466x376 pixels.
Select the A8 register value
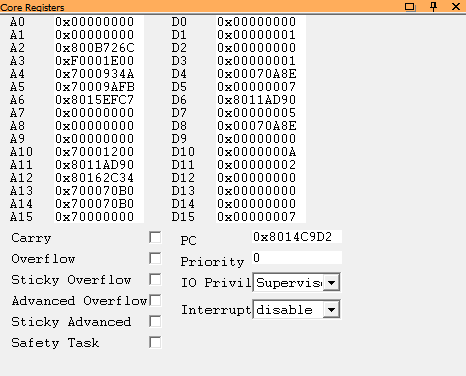point(99,126)
